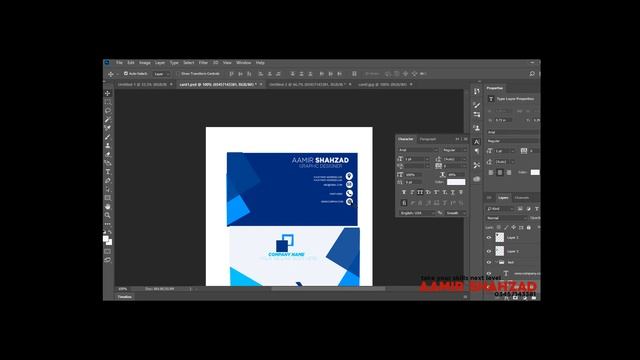Open the Paragraph panel dock icon
Screen dimensions: 640x360
476,151
